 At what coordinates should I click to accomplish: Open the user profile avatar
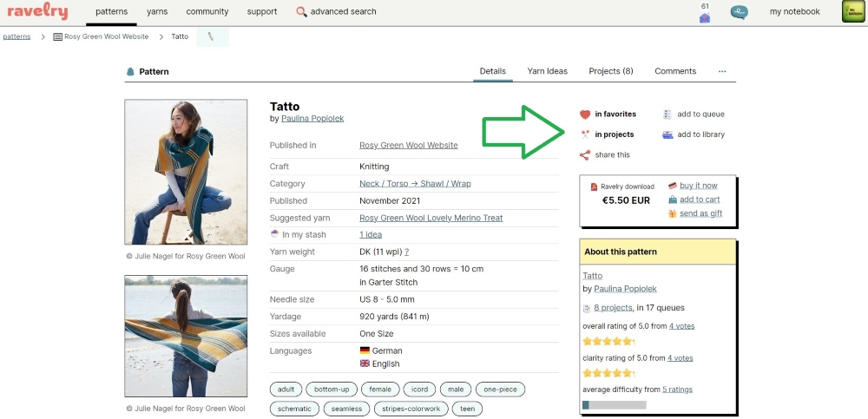coord(853,11)
